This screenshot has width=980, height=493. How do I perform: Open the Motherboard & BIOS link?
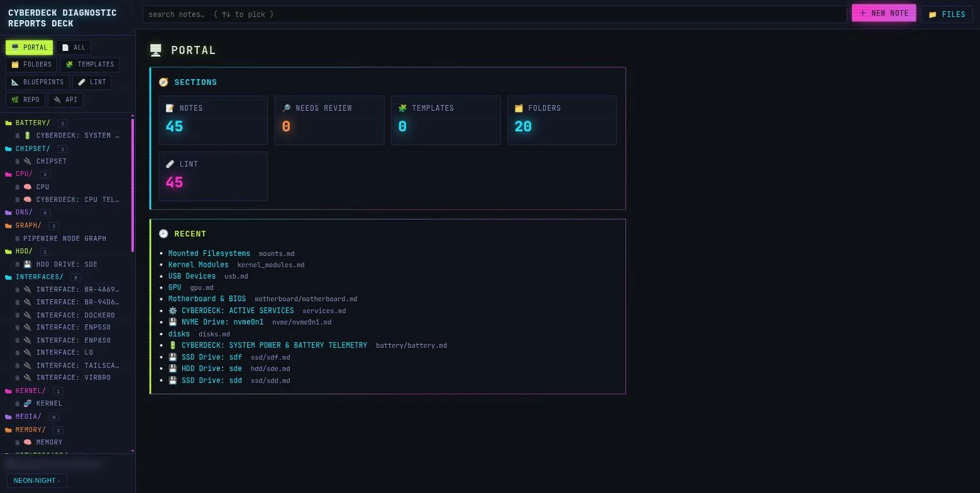pos(207,299)
